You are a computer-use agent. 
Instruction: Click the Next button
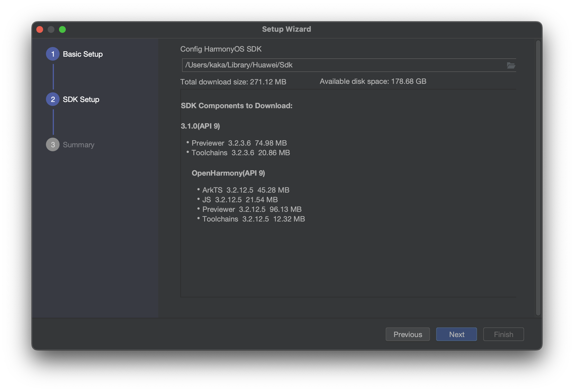(456, 334)
